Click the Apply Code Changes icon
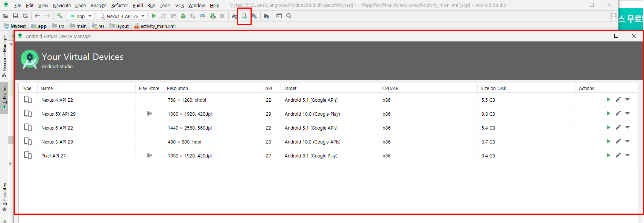644x223 pixels. click(x=173, y=16)
